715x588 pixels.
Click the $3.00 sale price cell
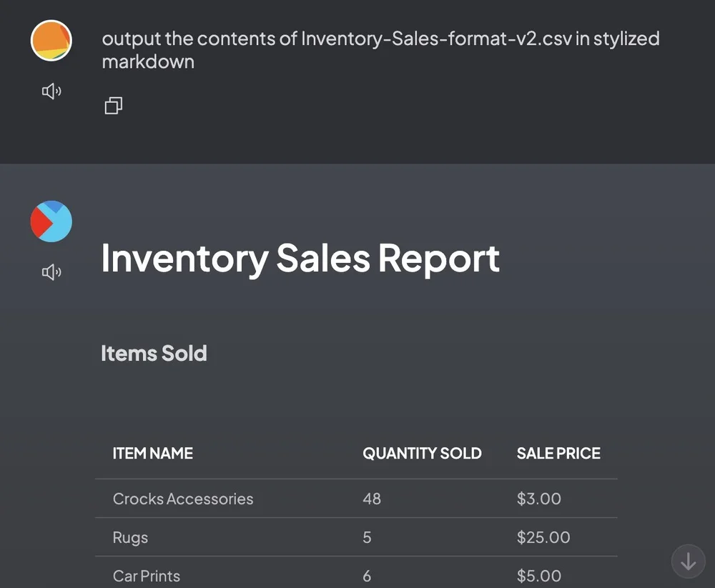click(538, 499)
